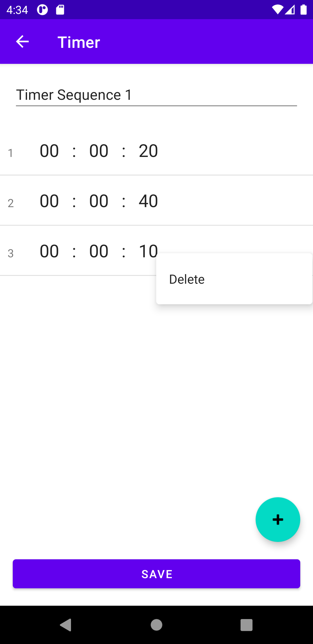The width and height of the screenshot is (313, 644).
Task: Open recent apps square button
Action: (247, 625)
